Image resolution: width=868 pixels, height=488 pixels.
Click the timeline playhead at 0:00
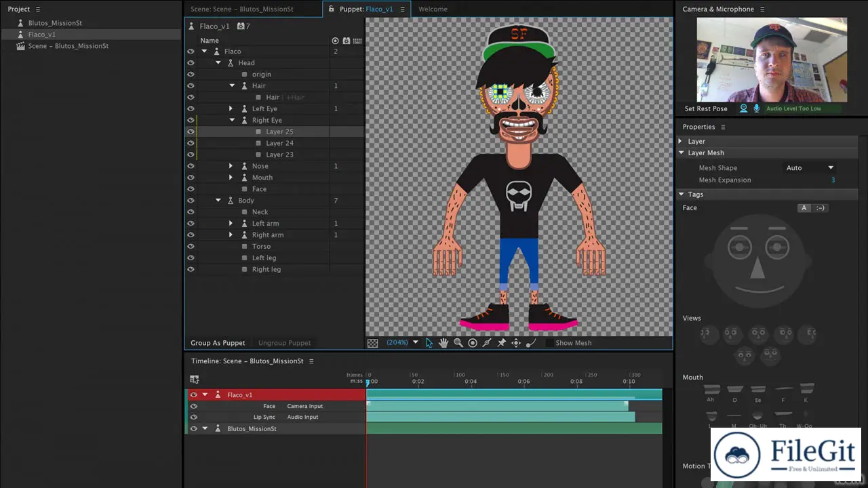[x=368, y=383]
